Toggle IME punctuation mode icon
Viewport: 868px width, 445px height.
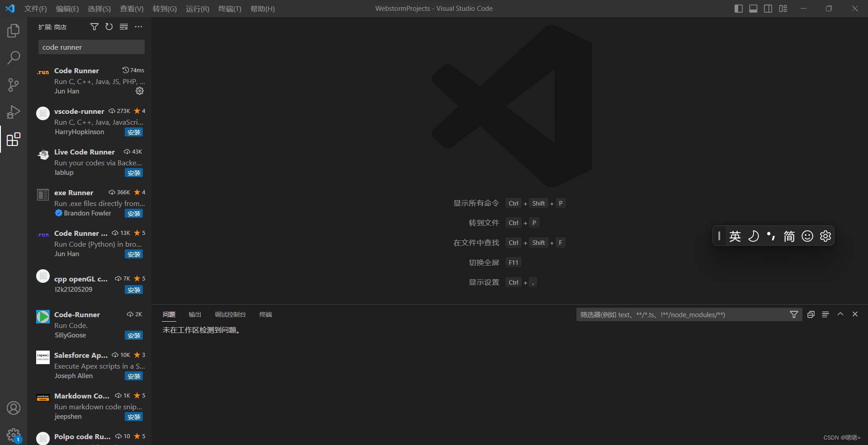pos(771,236)
